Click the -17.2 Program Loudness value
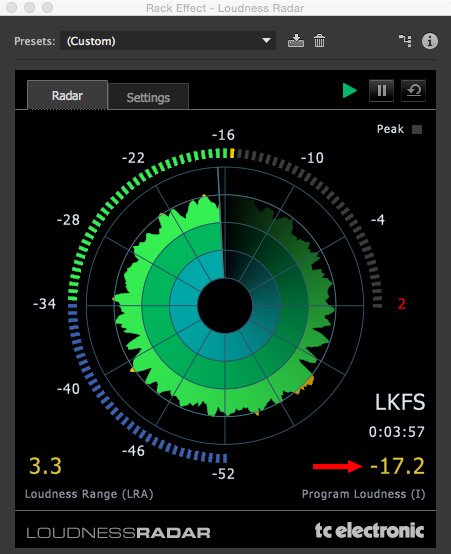 click(397, 466)
